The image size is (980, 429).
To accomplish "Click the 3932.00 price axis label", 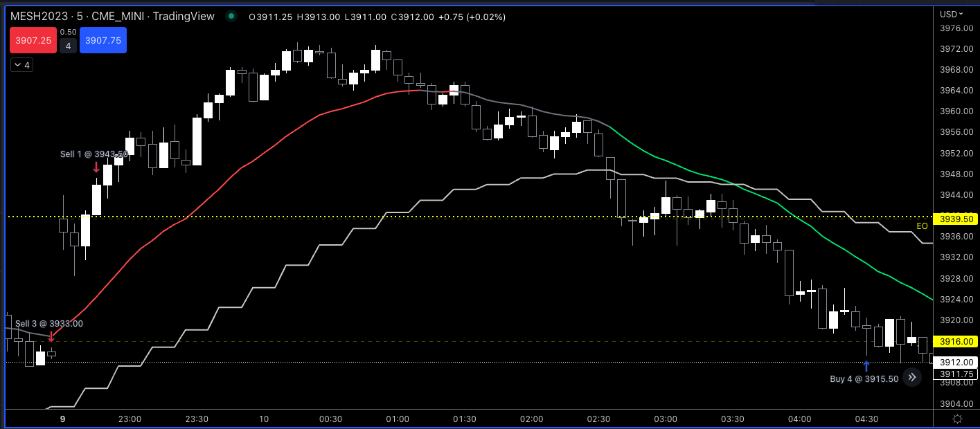I will click(956, 257).
